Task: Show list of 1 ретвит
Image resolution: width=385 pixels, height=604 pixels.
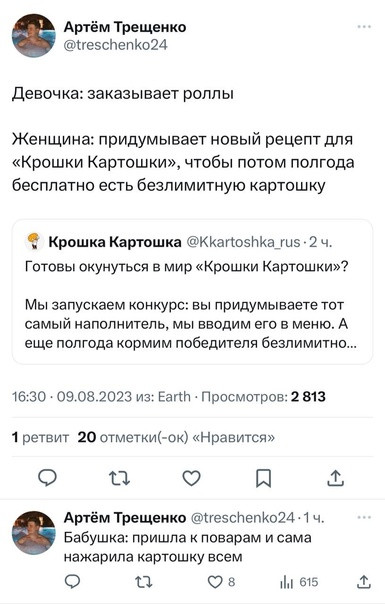Action: tap(40, 438)
